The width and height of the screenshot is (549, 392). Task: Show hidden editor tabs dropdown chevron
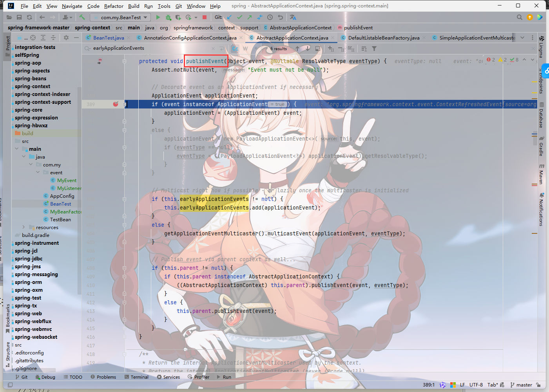[x=522, y=38]
